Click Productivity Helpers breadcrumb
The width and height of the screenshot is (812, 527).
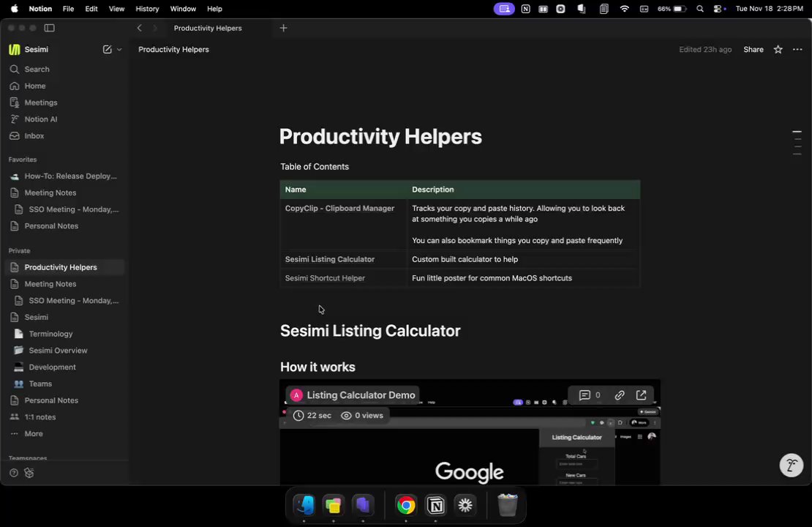(x=173, y=49)
